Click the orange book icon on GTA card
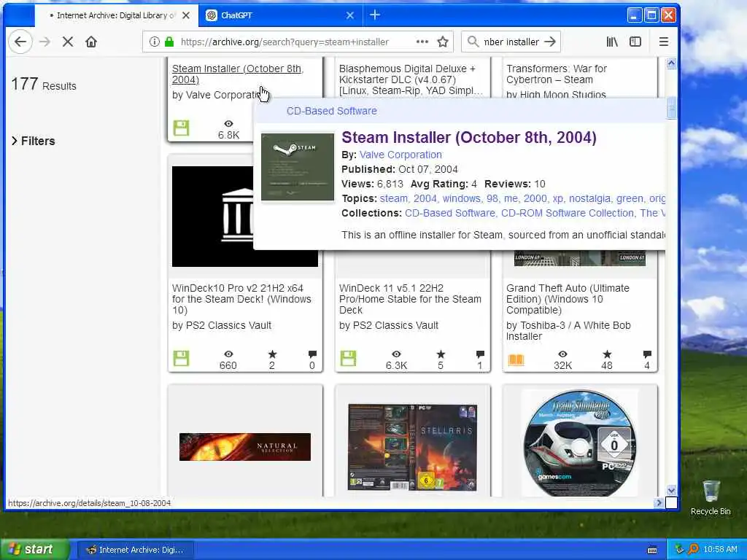The image size is (747, 560). 516,359
